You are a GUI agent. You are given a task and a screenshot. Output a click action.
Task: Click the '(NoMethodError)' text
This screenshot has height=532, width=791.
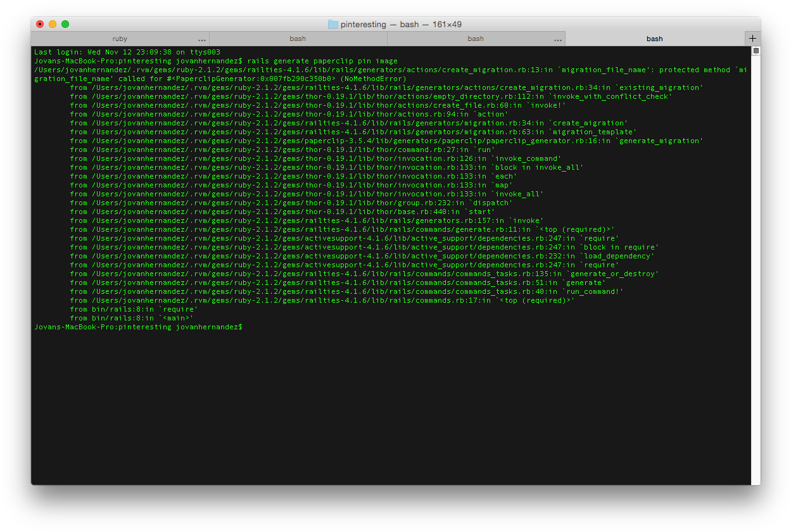point(373,79)
